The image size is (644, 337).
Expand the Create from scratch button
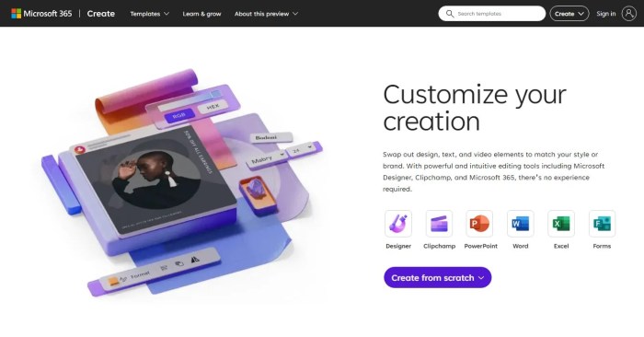[437, 277]
